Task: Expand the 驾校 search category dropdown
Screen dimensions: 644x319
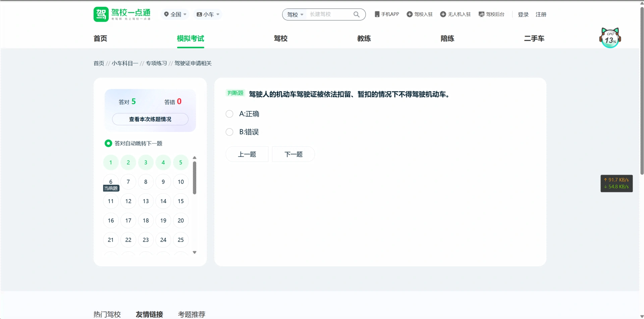Action: 295,15
